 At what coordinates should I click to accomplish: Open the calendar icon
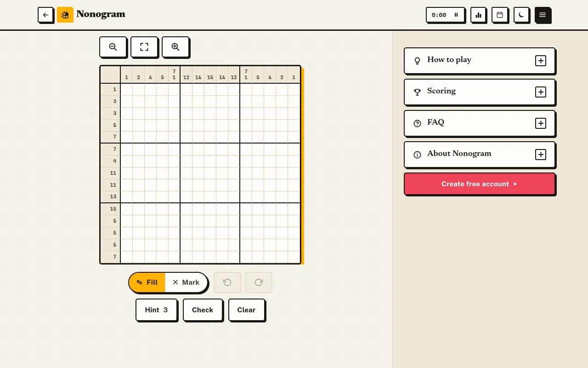coord(500,15)
